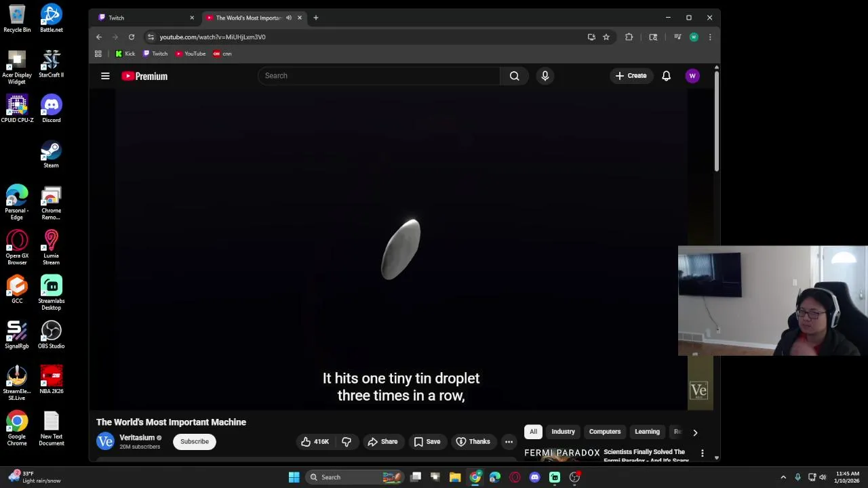Open the Veritasium channel avatar
This screenshot has width=868, height=488.
pyautogui.click(x=105, y=441)
